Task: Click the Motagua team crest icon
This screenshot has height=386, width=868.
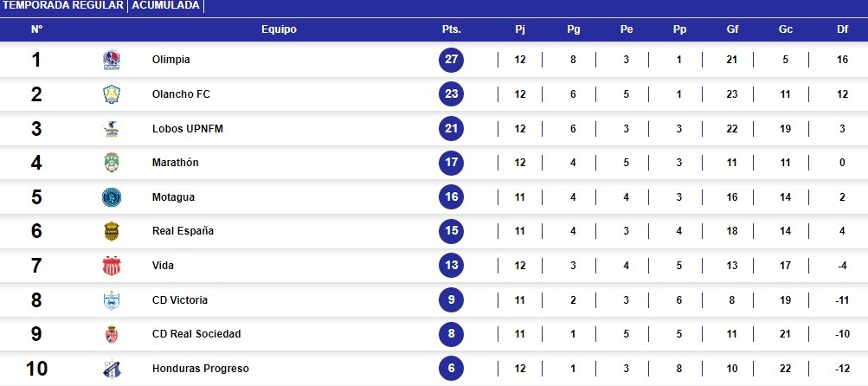Action: click(111, 197)
